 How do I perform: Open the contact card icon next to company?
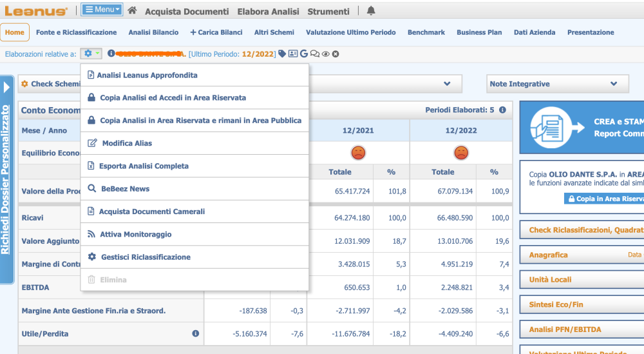293,54
